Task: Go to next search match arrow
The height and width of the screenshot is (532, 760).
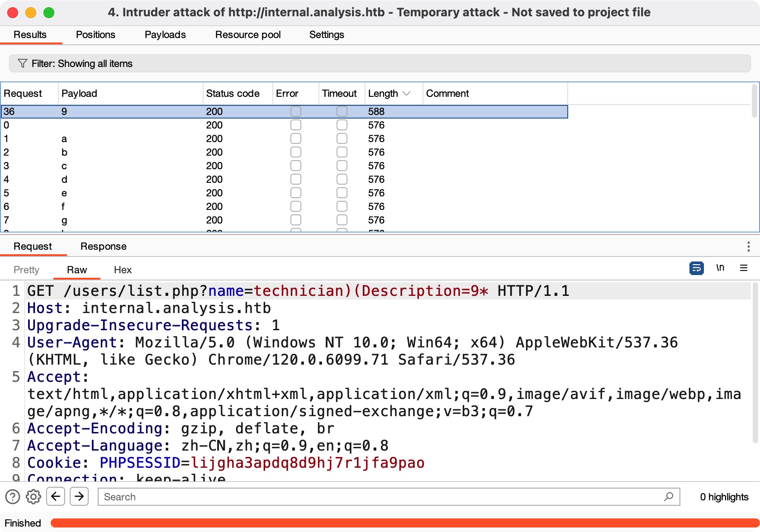Action: (x=79, y=496)
